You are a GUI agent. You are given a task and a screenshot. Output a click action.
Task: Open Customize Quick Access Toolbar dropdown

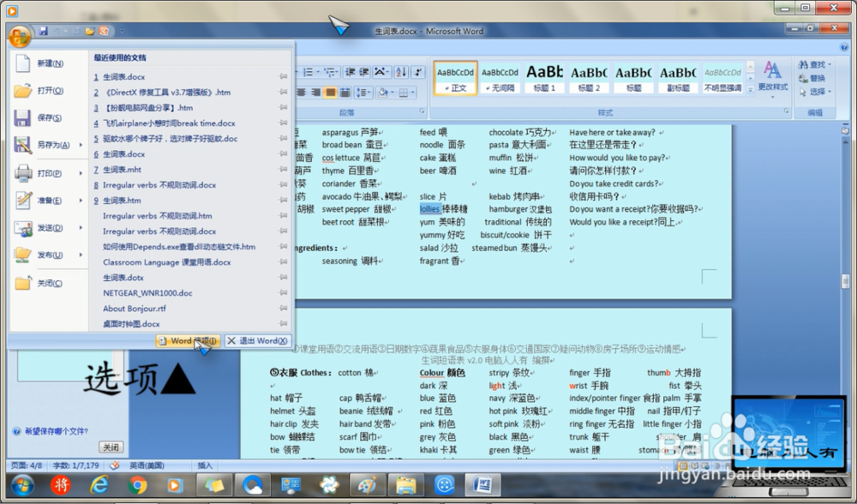(x=122, y=31)
